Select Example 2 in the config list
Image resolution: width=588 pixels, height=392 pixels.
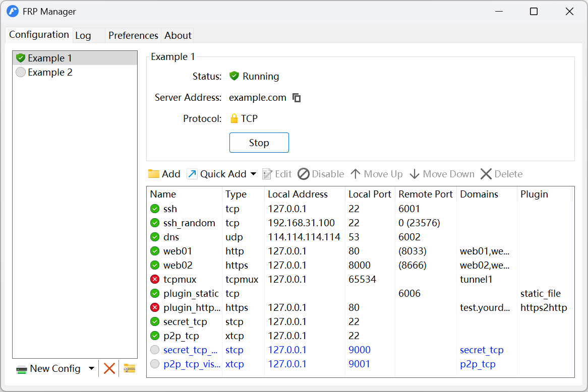coord(50,72)
